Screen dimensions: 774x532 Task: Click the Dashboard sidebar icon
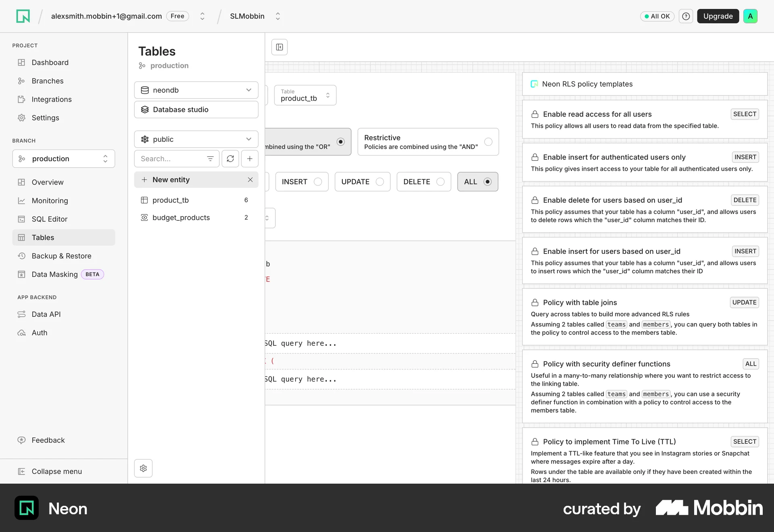click(21, 62)
